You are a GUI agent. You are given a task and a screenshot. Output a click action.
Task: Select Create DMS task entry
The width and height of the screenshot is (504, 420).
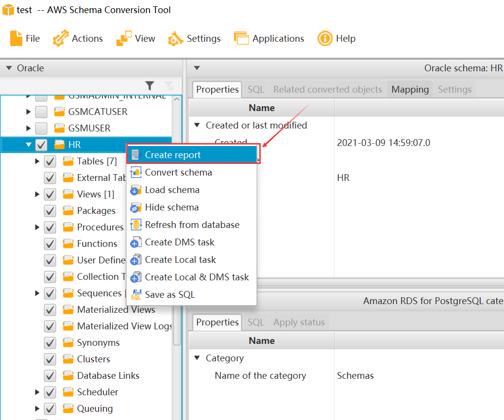(x=193, y=242)
